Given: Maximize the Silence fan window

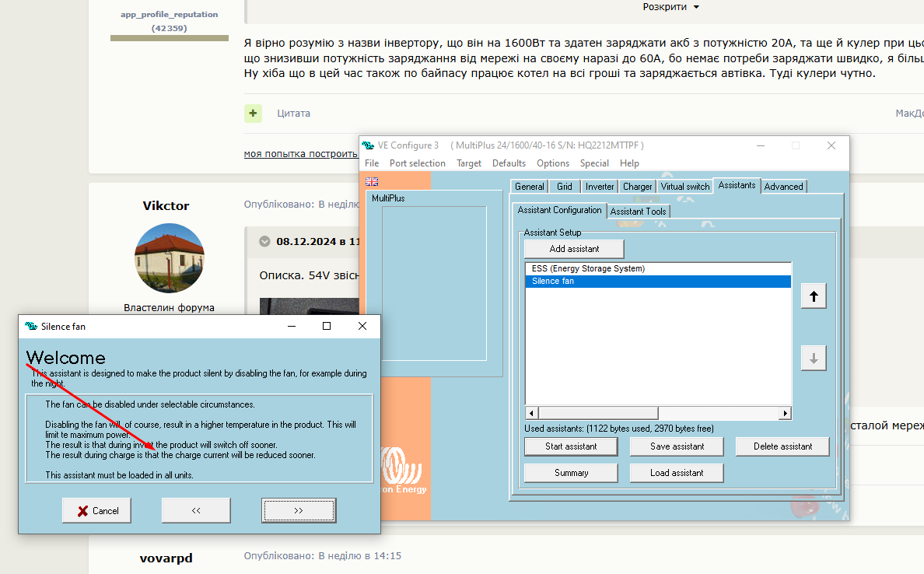Looking at the screenshot, I should tap(327, 326).
